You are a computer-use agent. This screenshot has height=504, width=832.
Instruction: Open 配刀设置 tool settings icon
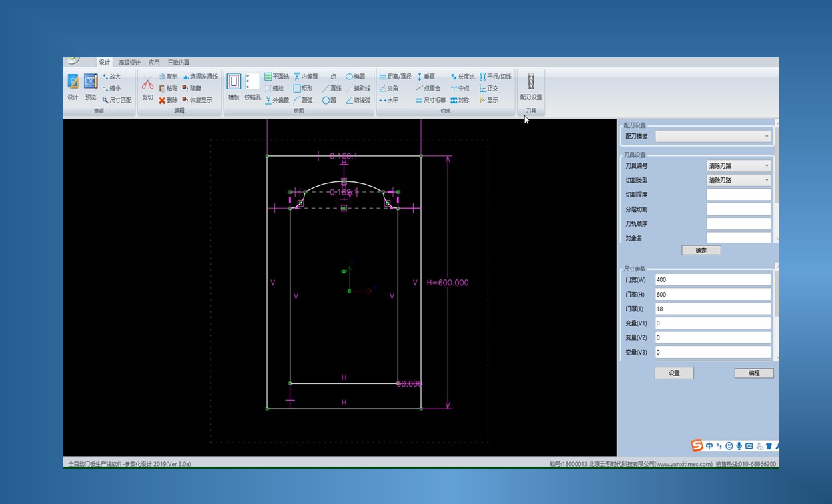[x=531, y=82]
